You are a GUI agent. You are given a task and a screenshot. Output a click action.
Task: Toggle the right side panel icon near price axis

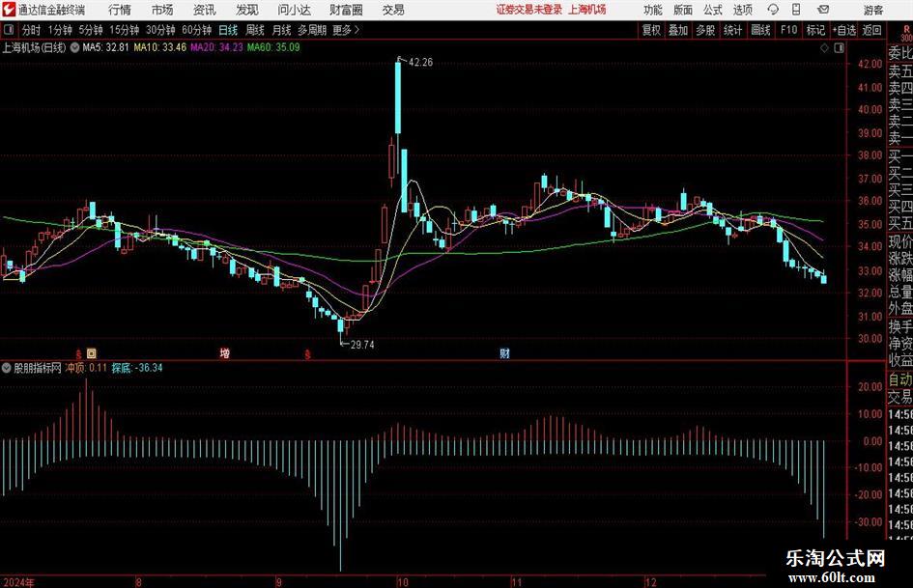pyautogui.click(x=839, y=48)
